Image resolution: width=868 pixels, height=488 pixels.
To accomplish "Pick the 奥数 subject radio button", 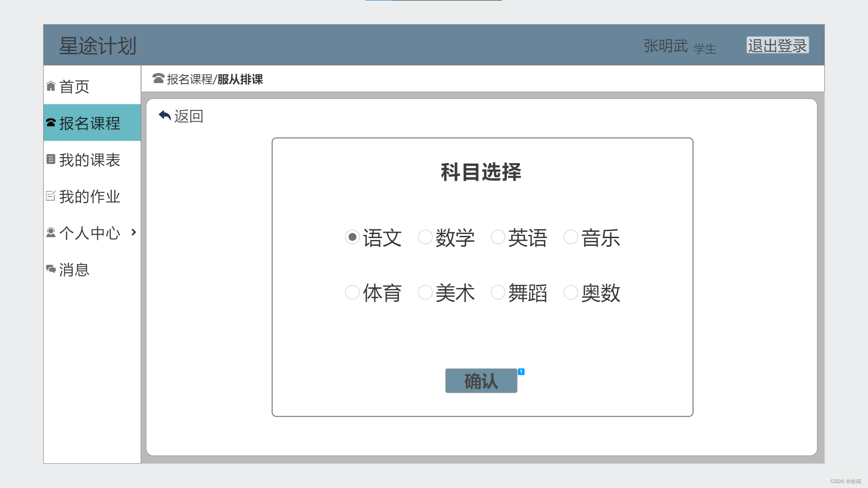I will (571, 292).
